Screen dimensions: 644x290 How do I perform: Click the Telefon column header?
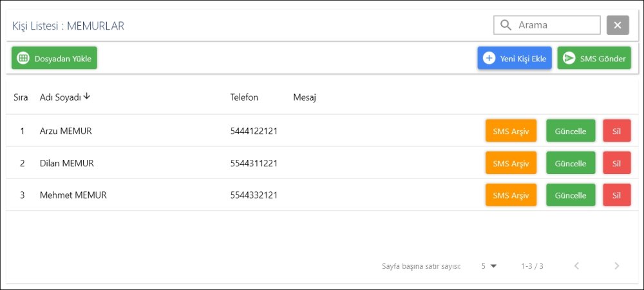[244, 97]
